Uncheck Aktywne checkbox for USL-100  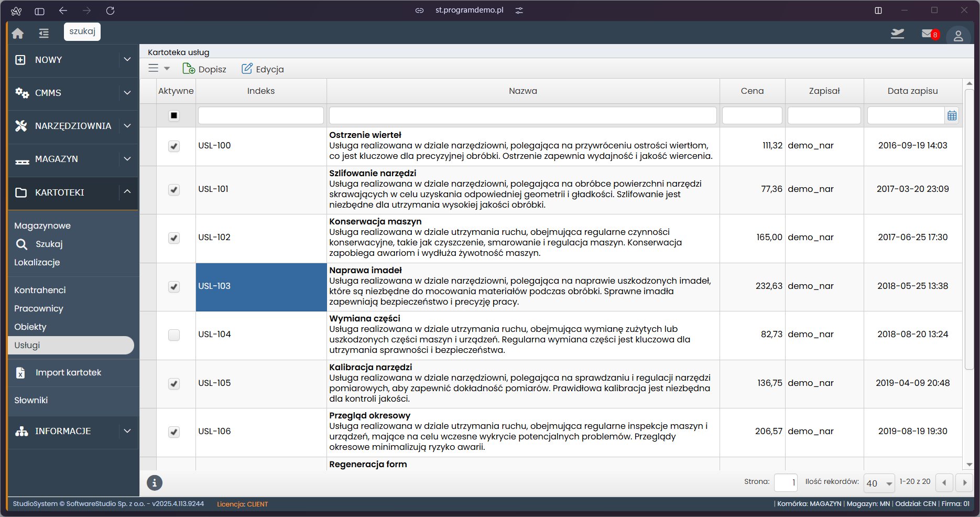(174, 146)
